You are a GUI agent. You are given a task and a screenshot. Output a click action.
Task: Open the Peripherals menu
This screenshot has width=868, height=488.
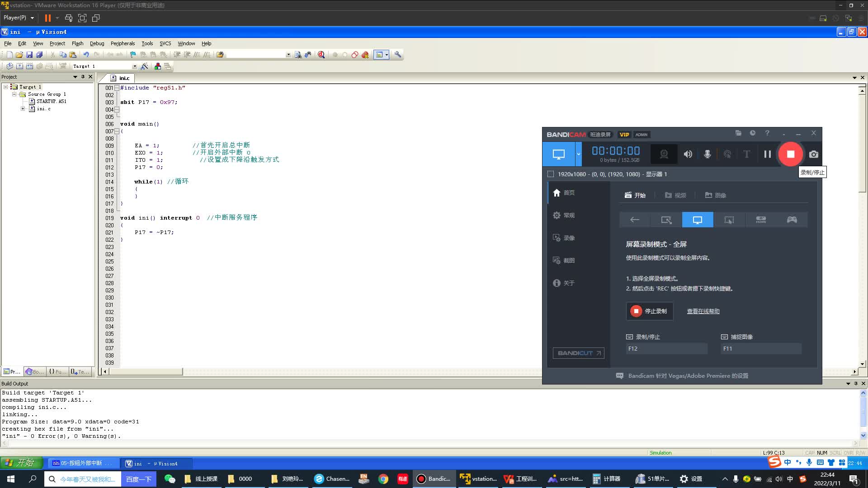123,43
